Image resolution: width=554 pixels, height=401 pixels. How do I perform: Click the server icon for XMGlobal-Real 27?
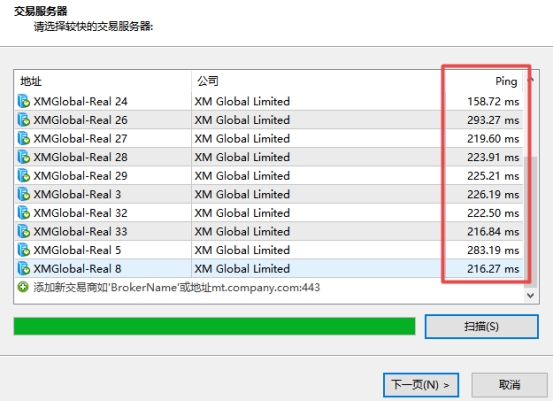[x=24, y=138]
